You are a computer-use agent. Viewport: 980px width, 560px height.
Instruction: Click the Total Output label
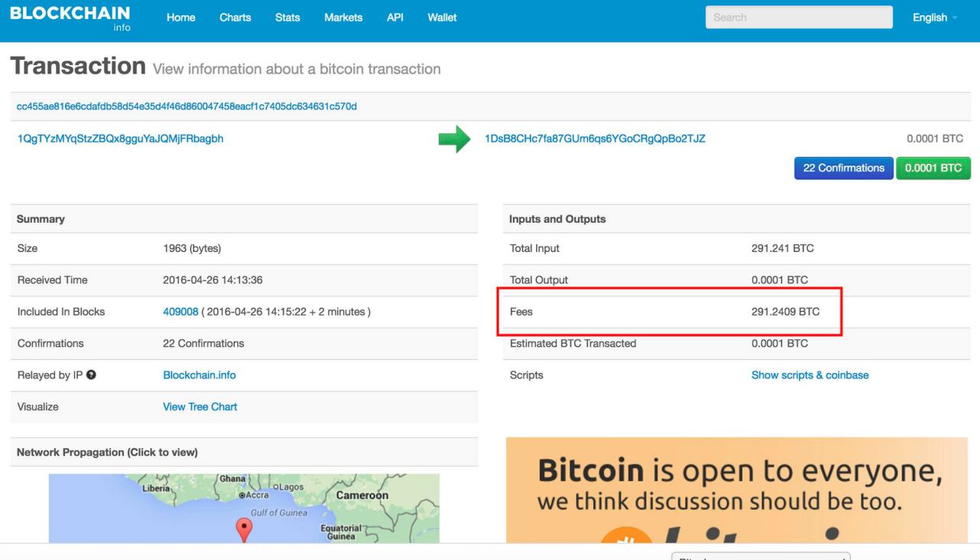(539, 280)
